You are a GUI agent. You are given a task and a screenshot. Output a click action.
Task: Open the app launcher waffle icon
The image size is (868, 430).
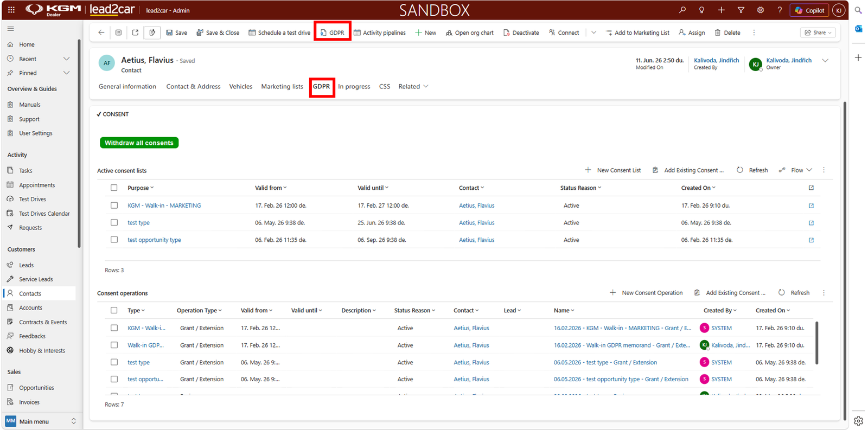pos(11,10)
